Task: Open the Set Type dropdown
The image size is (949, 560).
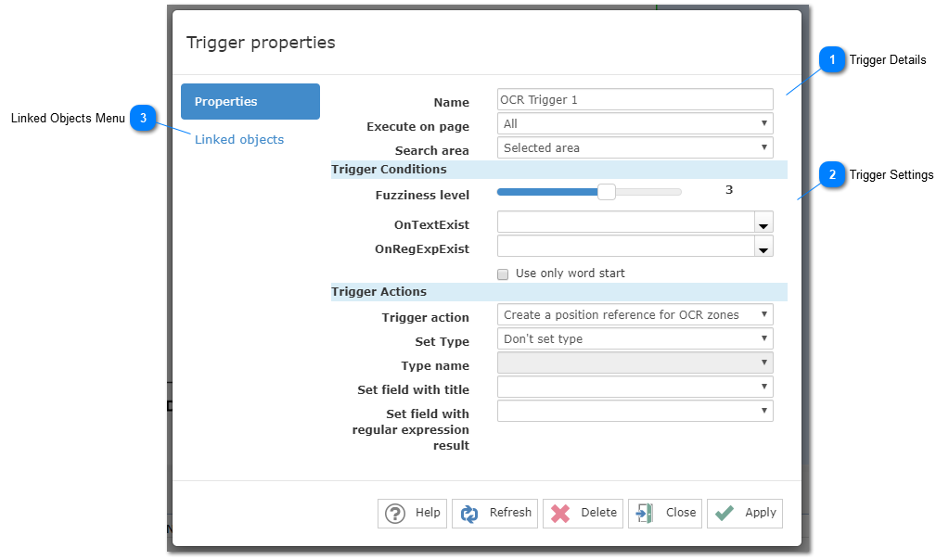Action: [x=635, y=338]
